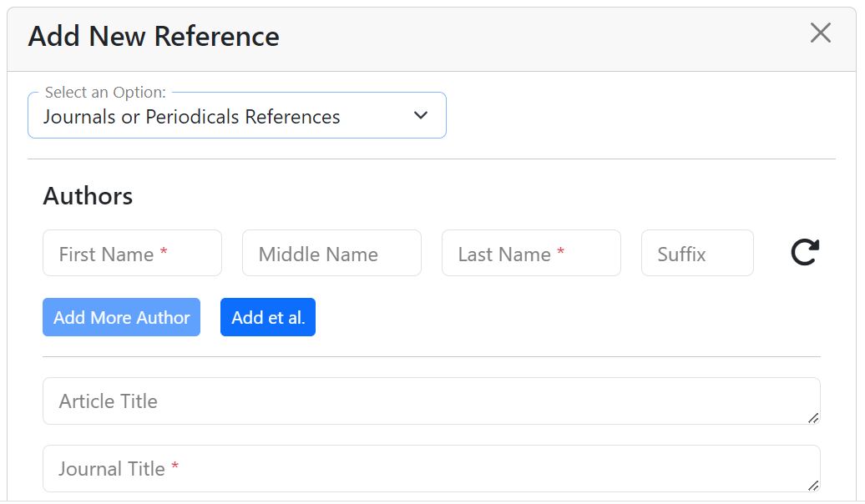Select the Last Name input
865x504 pixels.
[x=531, y=254]
